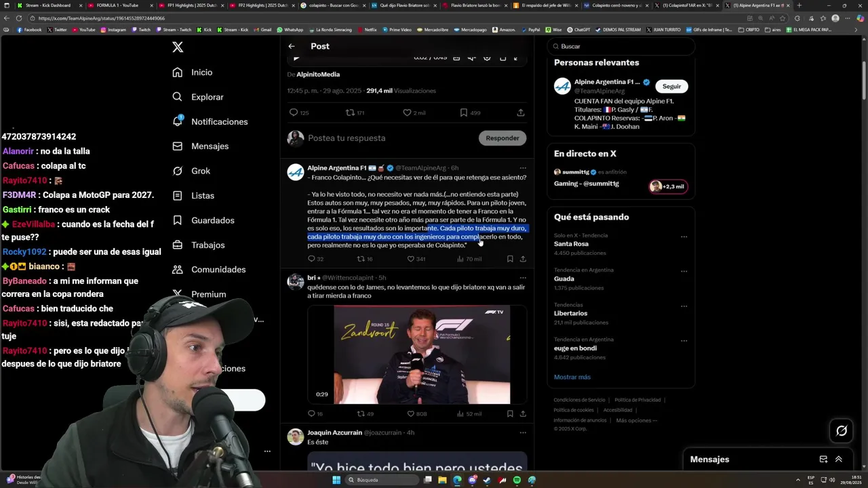Click the Inicio home icon
This screenshot has width=868, height=488.
coord(178,73)
